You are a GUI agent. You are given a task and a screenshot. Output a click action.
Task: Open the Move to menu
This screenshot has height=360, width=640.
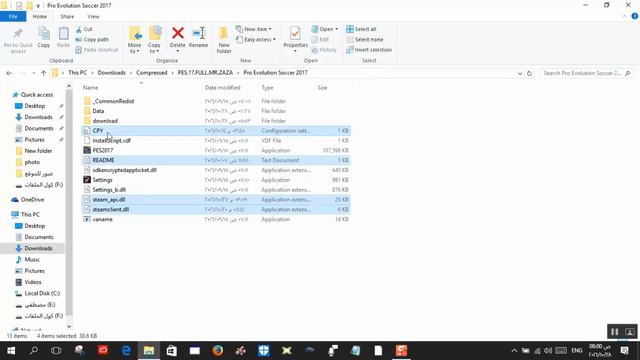(x=134, y=40)
